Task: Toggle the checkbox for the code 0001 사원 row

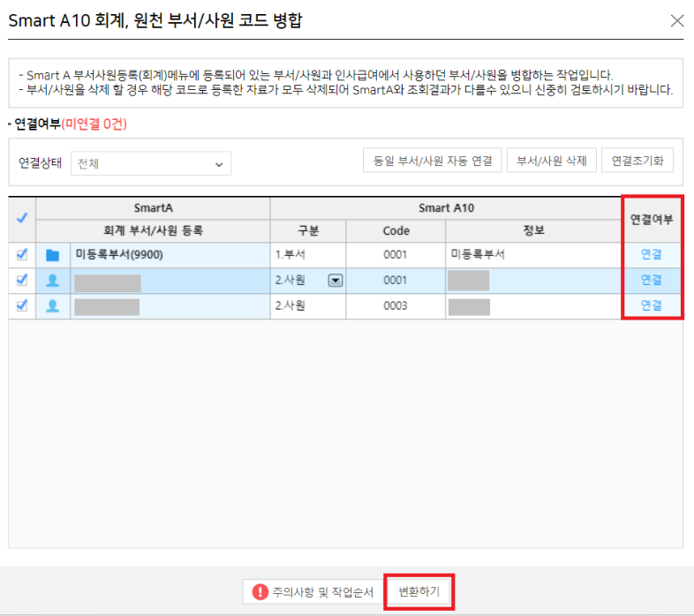Action: 22,280
